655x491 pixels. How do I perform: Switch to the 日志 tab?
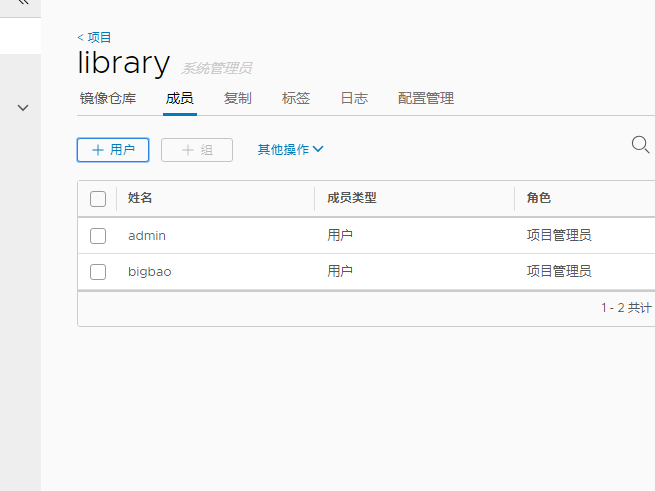tap(354, 99)
